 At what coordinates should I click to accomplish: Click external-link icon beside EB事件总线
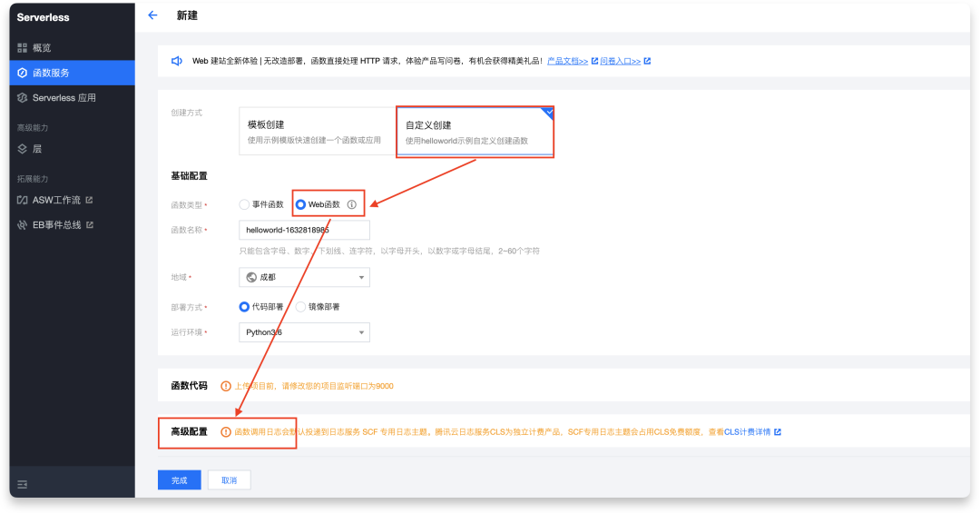pos(90,225)
